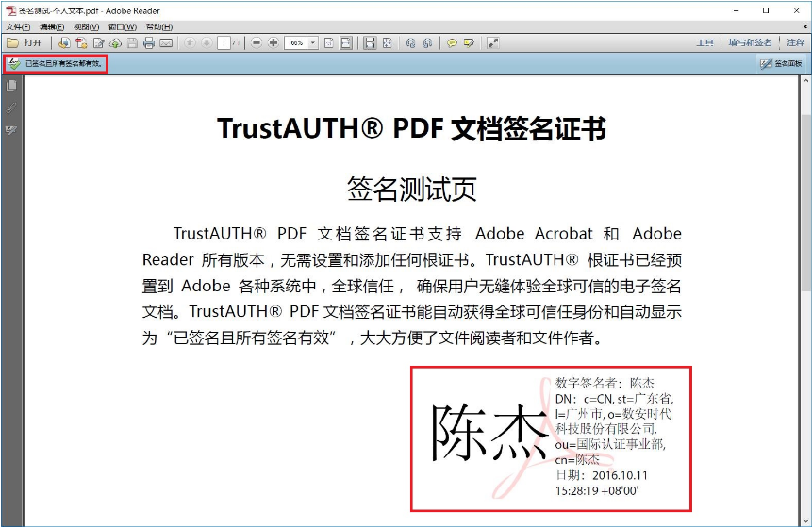Open the zoom level dropdown arrow

point(313,43)
